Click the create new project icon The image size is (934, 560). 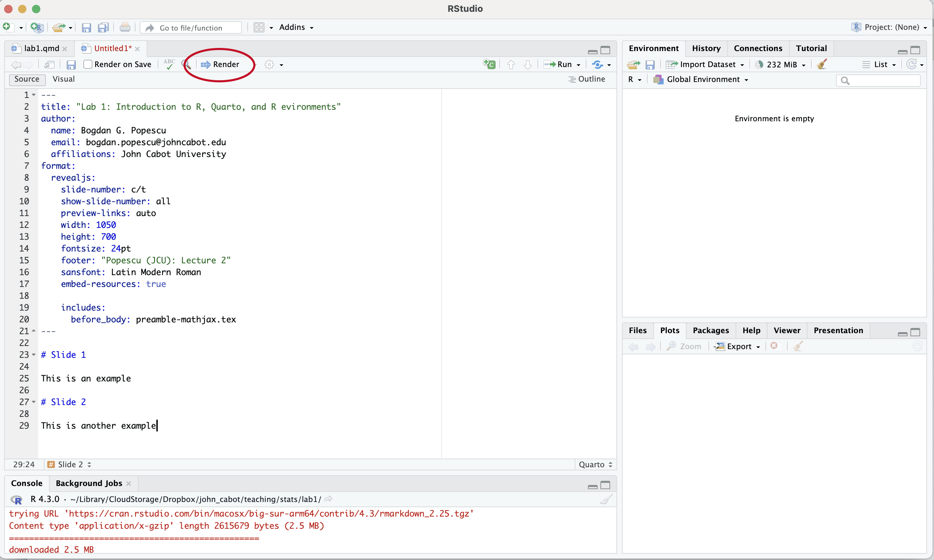click(x=37, y=27)
